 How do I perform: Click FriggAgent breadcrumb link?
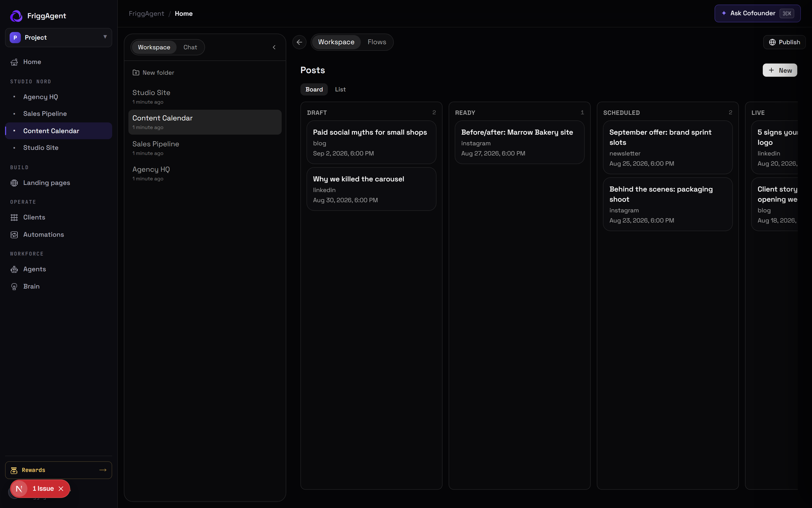[x=146, y=14]
